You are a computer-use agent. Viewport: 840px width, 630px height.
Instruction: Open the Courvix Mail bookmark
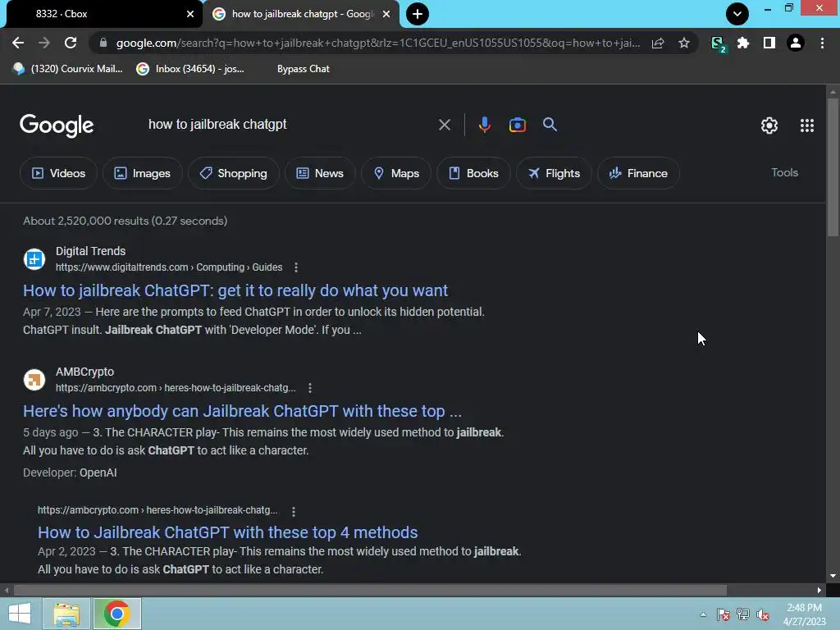pyautogui.click(x=67, y=69)
